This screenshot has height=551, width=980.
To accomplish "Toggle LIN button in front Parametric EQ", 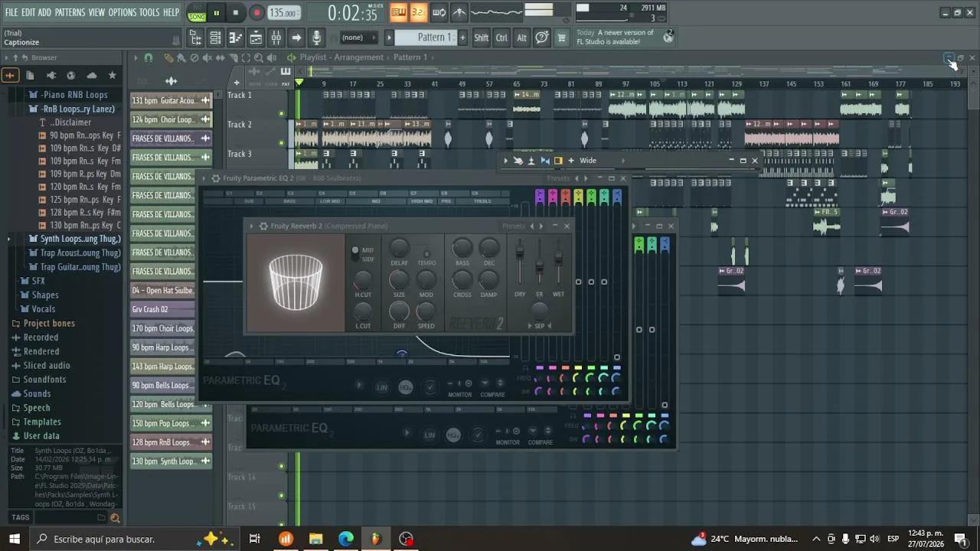I will [382, 387].
